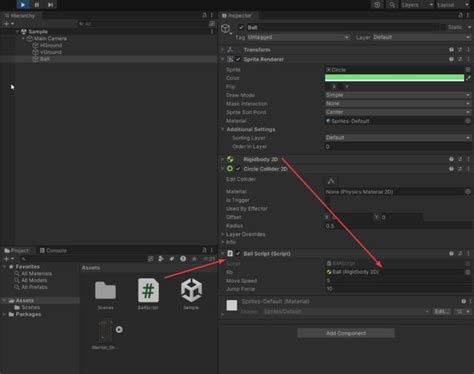This screenshot has height=374, width=474.
Task: Toggle Ball Script enabled checkbox
Action: pos(238,254)
